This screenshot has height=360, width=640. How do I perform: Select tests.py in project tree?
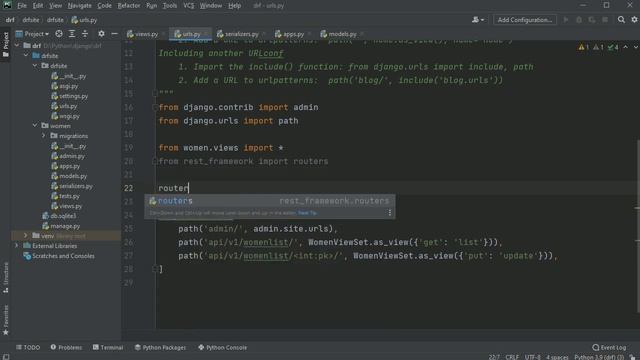pos(69,196)
